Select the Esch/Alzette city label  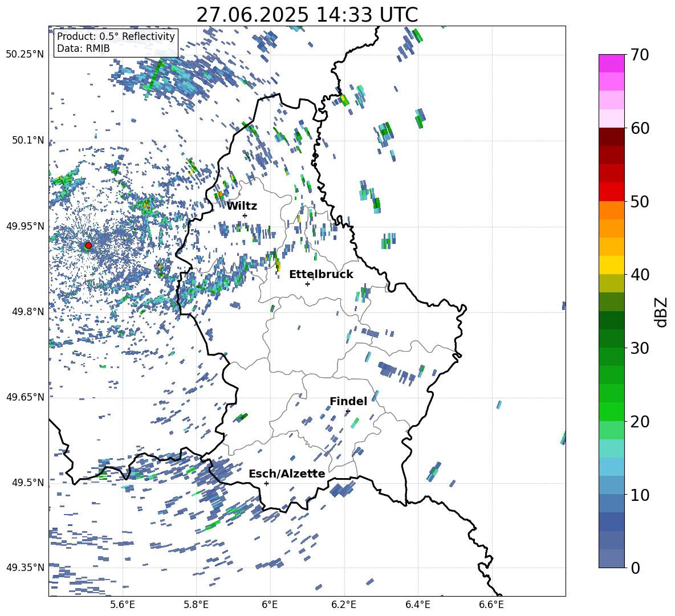tap(287, 474)
